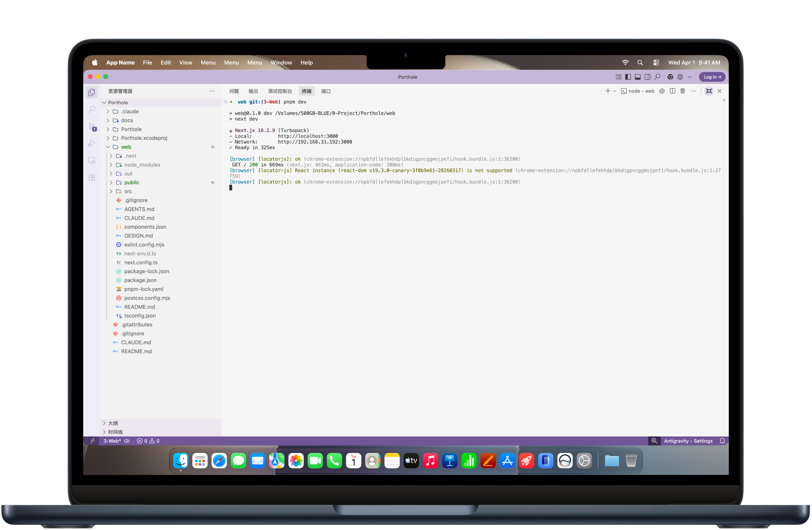812x530 pixels.
Task: Open title bar search magnifier icon
Action: (x=657, y=77)
